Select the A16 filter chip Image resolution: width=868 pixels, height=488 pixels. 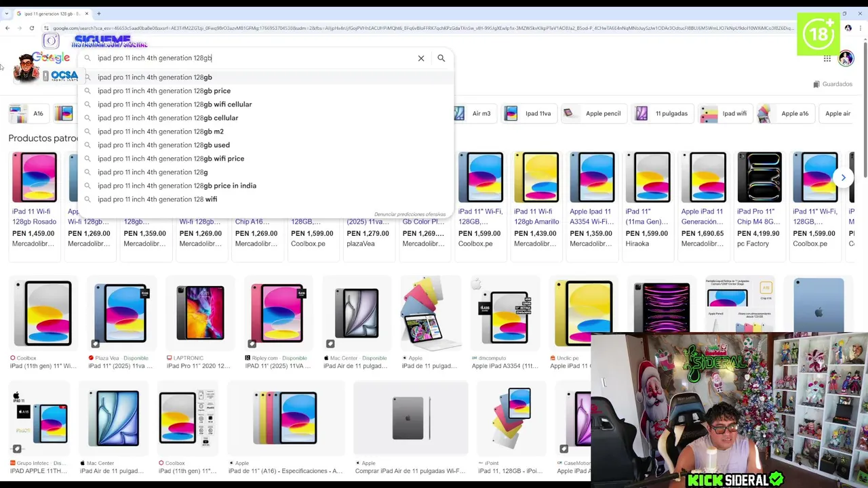(x=28, y=113)
